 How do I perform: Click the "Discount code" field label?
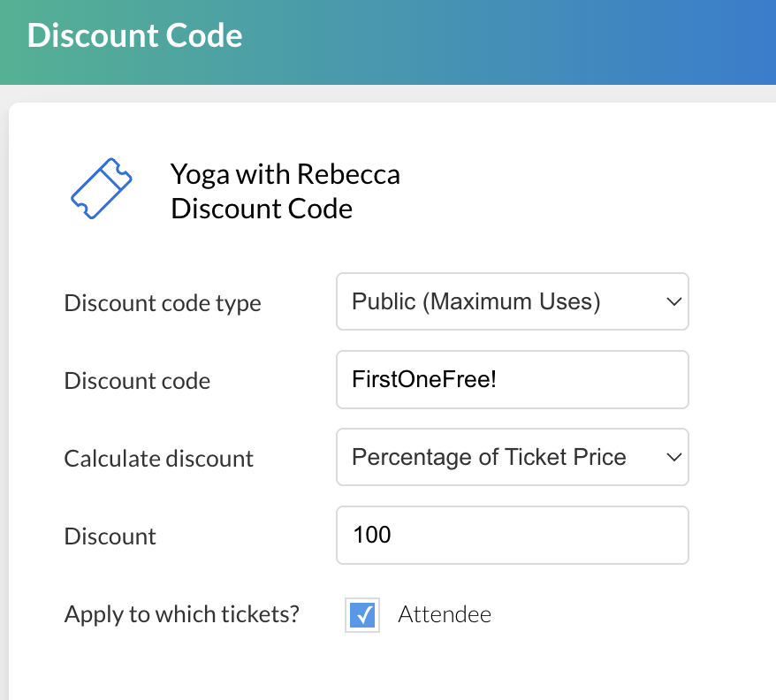(x=137, y=381)
